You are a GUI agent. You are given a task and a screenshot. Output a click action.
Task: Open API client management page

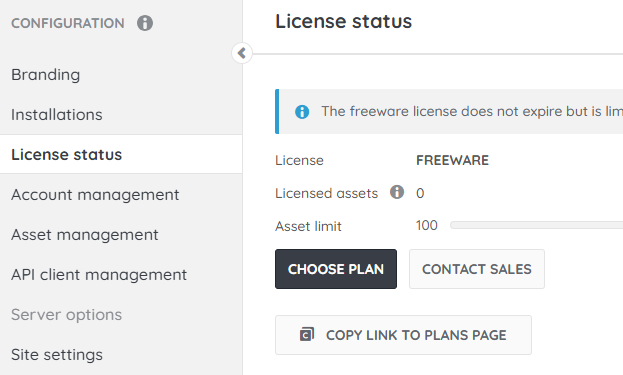click(x=99, y=275)
